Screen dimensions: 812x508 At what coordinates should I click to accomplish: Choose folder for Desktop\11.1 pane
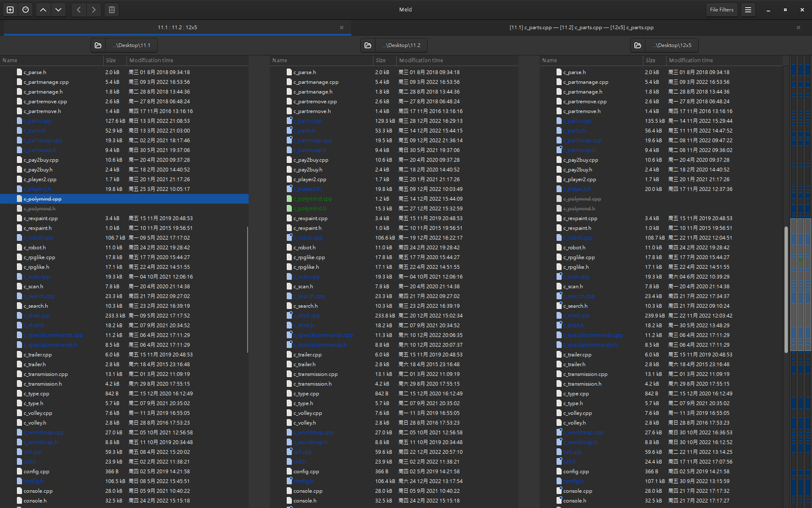98,45
